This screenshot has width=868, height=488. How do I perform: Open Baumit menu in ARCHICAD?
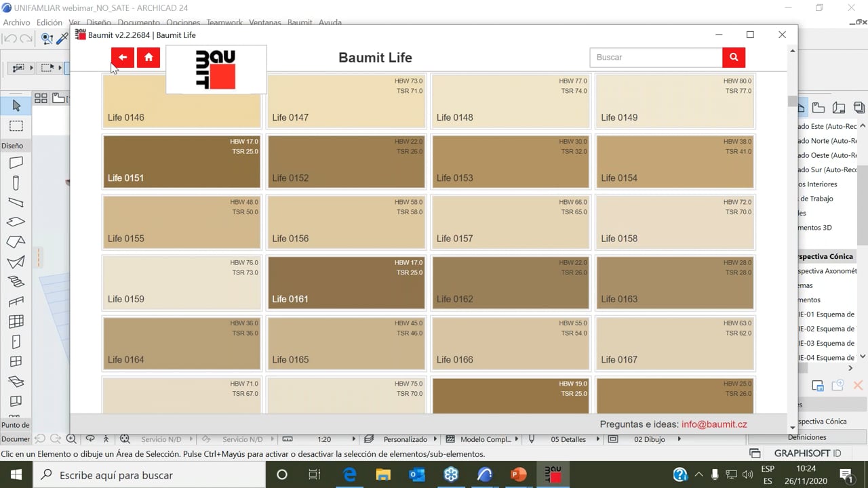pyautogui.click(x=300, y=22)
